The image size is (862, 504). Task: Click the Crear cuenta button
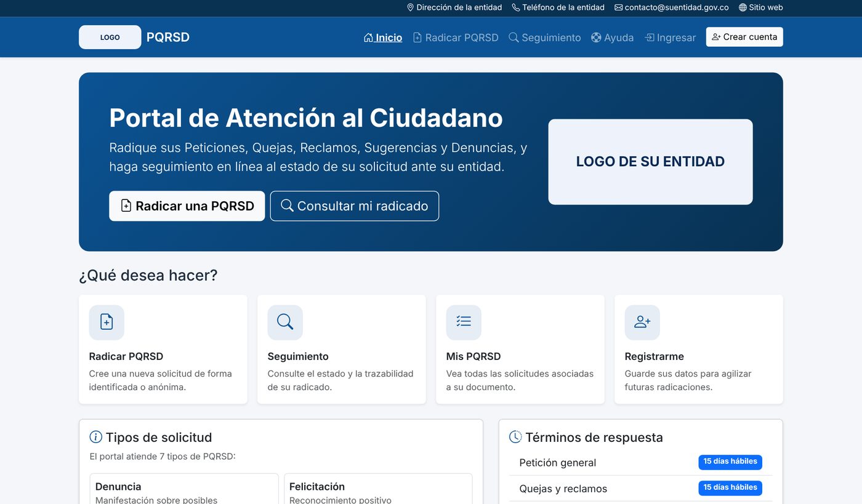click(x=744, y=37)
